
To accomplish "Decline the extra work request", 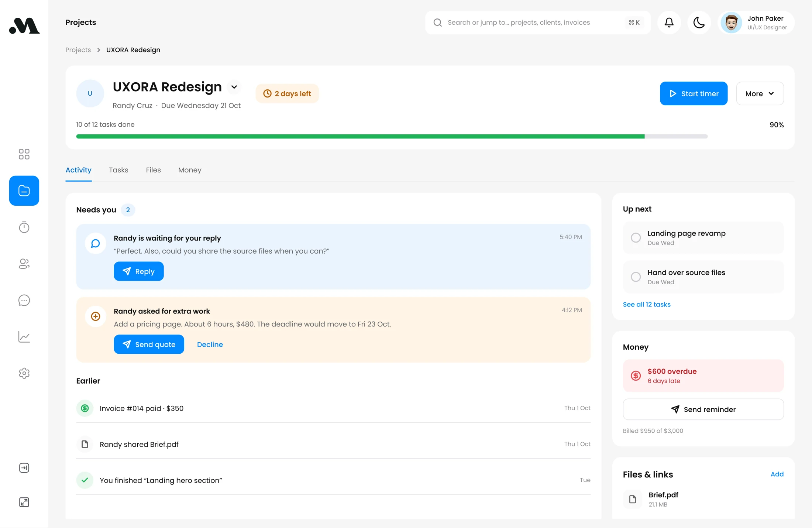I will coord(210,344).
